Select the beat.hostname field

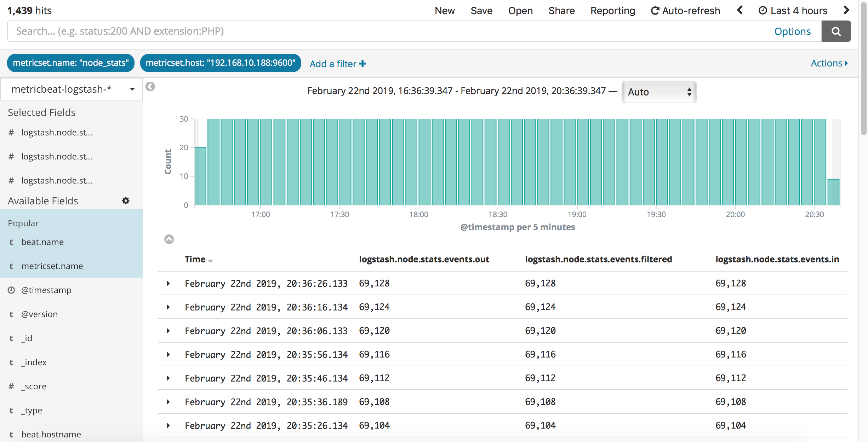(51, 435)
